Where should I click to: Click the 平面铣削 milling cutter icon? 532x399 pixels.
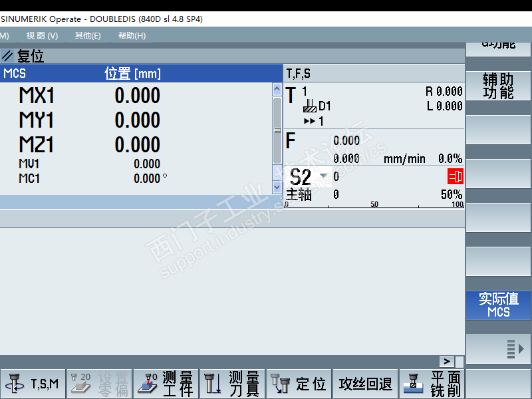point(413,384)
